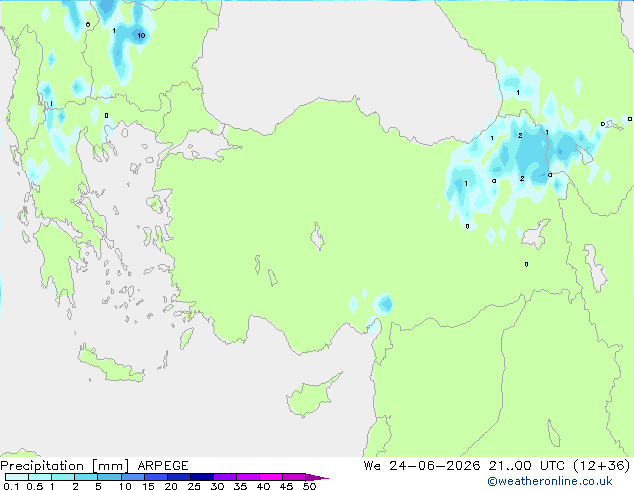
Task: Click the legend arrow tip above 50 mm
Action: 317,477
